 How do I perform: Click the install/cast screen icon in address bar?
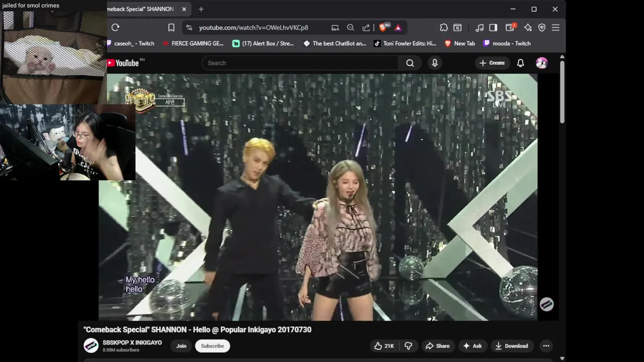pyautogui.click(x=335, y=28)
